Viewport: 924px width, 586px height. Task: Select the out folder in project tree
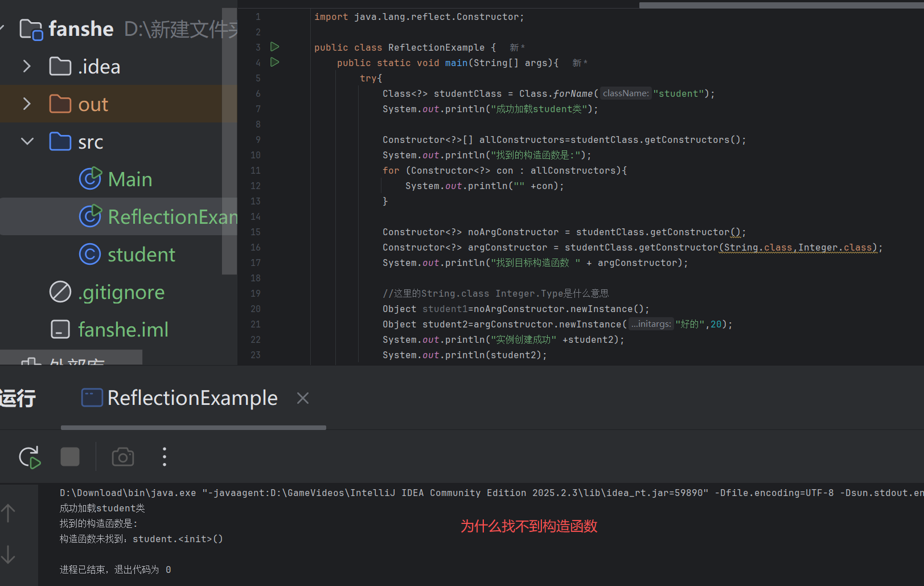(x=93, y=104)
